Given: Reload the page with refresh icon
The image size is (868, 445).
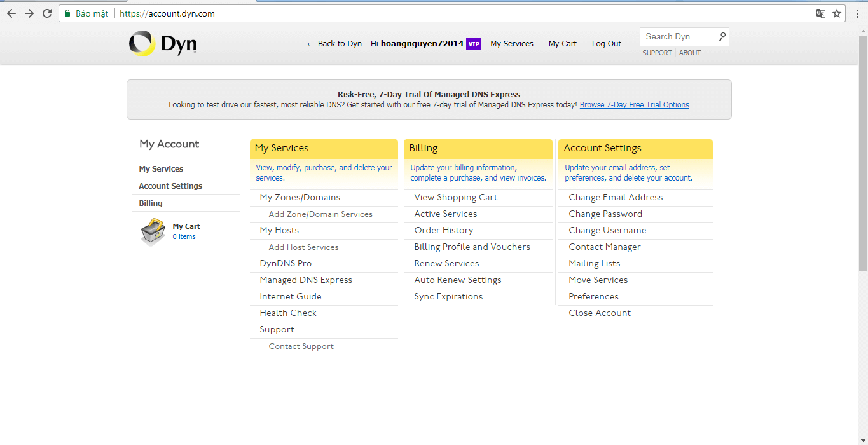Looking at the screenshot, I should [47, 13].
